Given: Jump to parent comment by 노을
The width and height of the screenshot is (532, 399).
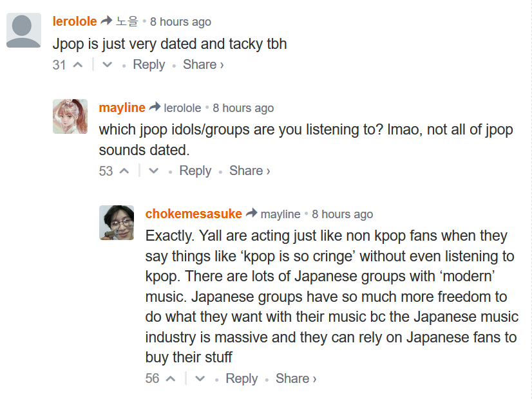Looking at the screenshot, I should 127,22.
